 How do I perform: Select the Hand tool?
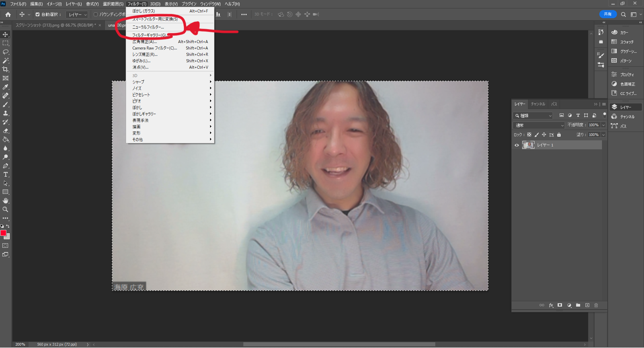pyautogui.click(x=5, y=201)
